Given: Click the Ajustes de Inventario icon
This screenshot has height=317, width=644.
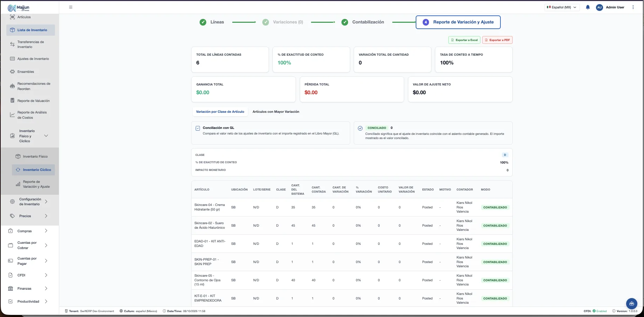Looking at the screenshot, I should (x=12, y=58).
